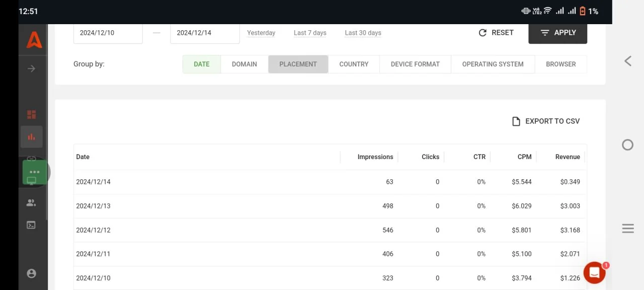Click the $3.168 revenue value
Viewport: 644px width, 290px height.
tap(570, 230)
